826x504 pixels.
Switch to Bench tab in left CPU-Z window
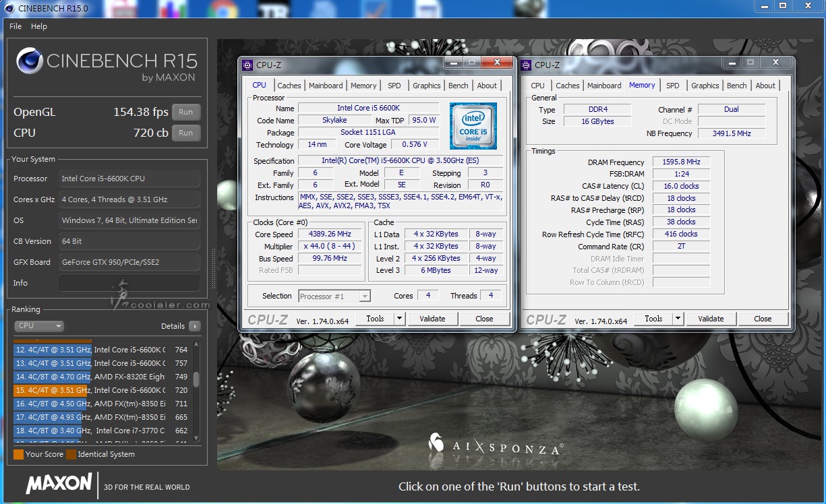click(459, 86)
